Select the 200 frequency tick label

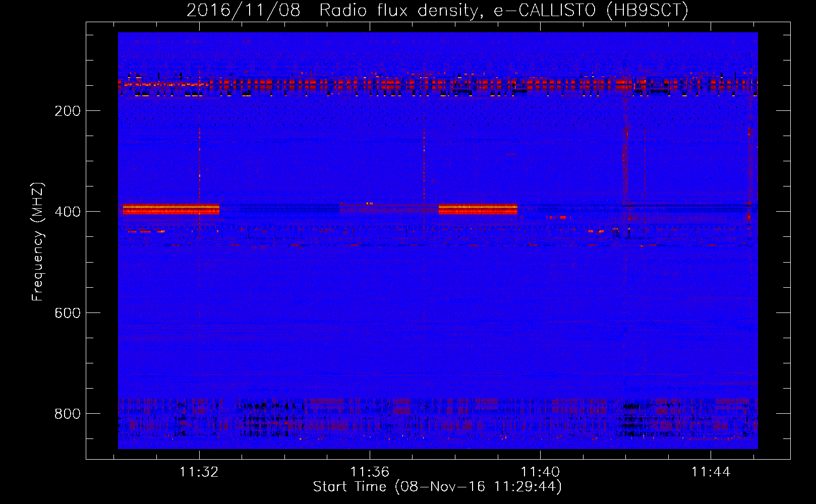pos(68,111)
